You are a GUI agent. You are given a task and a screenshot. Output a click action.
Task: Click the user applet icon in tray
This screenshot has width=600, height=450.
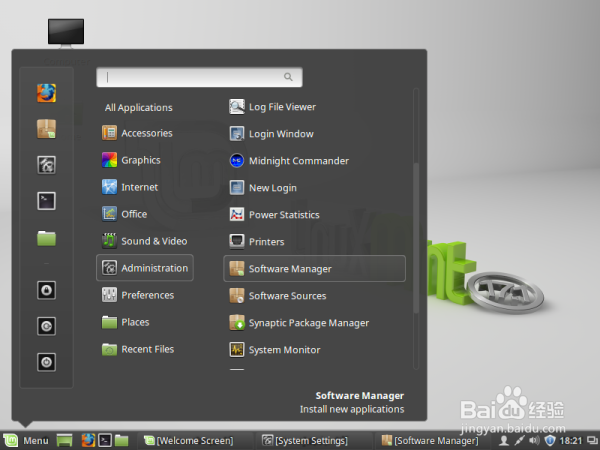pos(504,441)
